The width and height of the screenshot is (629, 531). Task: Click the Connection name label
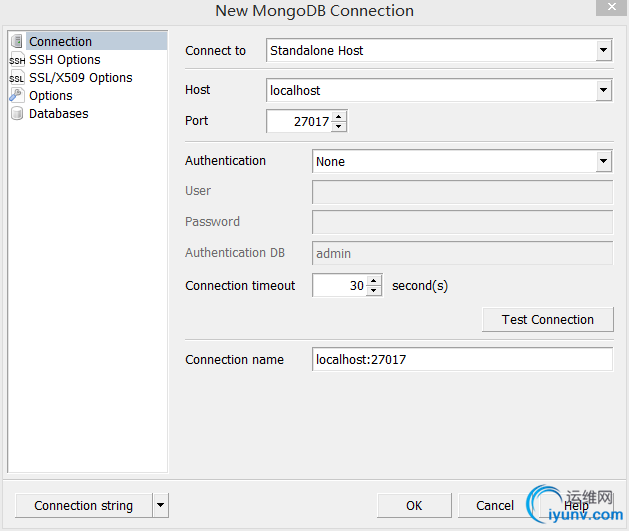tap(234, 359)
